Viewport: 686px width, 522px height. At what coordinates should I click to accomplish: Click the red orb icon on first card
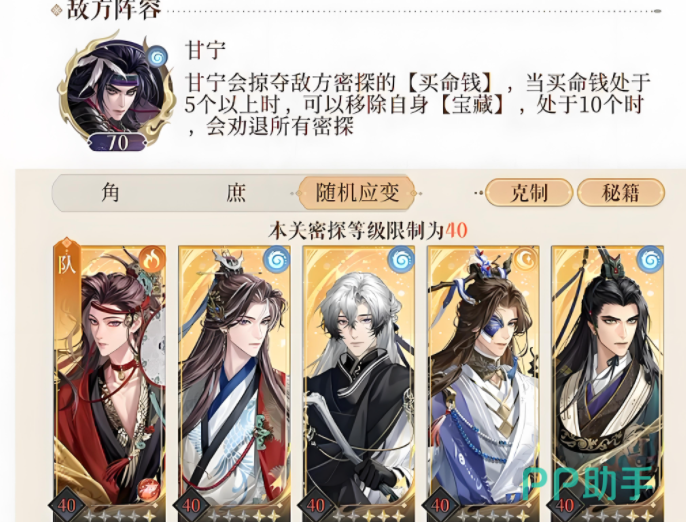[x=148, y=489]
